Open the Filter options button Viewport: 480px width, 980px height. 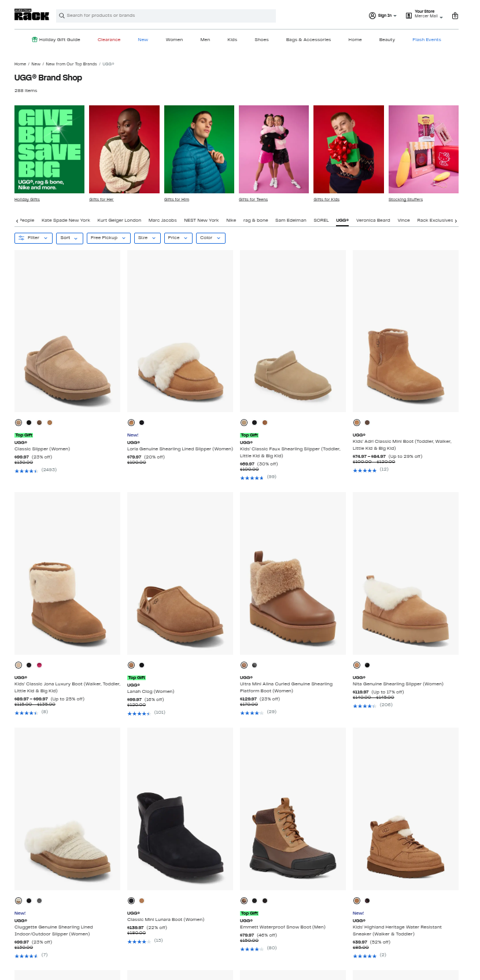click(x=33, y=238)
